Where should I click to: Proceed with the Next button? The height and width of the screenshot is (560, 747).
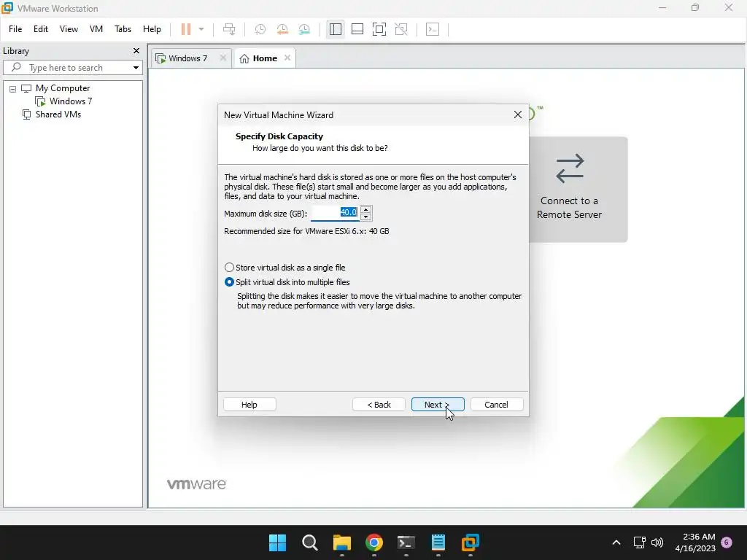[438, 404]
